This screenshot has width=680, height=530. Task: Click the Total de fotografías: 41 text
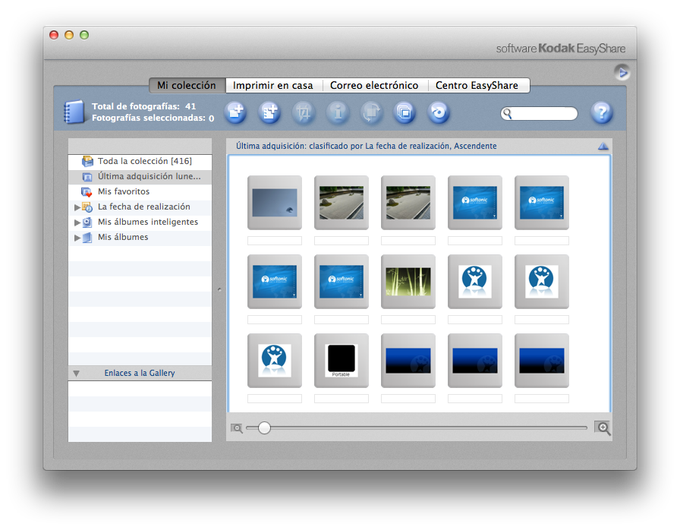(144, 106)
